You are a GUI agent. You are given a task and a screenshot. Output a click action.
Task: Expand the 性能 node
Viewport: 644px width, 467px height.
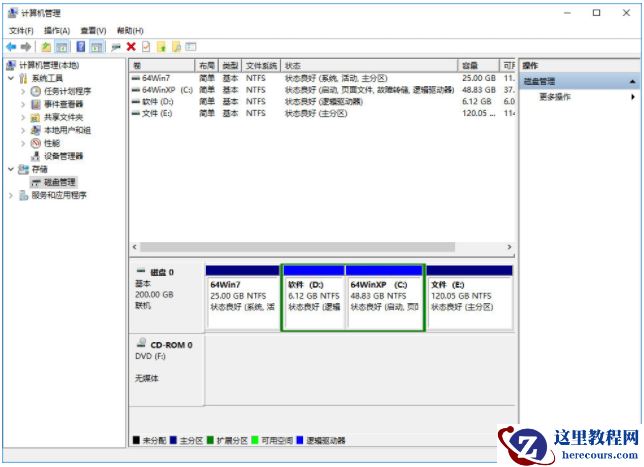(23, 143)
